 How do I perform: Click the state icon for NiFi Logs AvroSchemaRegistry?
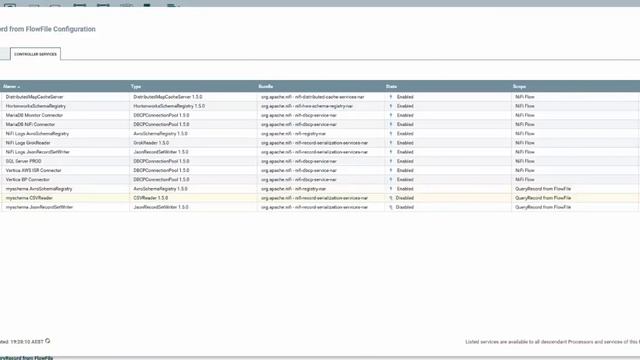(x=391, y=134)
